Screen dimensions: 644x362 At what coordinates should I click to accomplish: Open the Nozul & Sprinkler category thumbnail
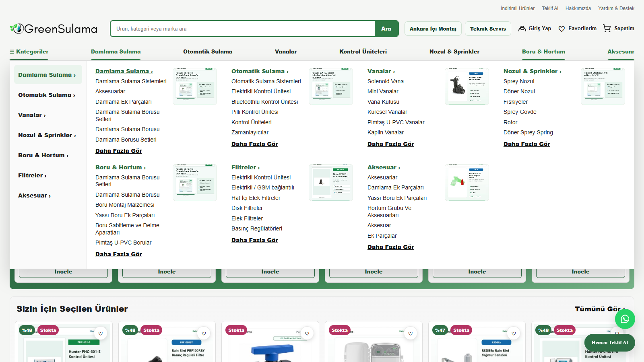tap(603, 86)
